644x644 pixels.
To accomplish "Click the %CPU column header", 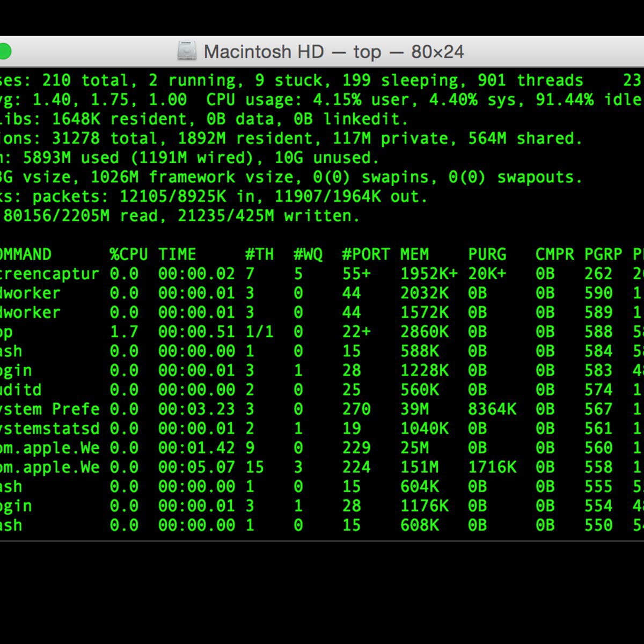I will click(x=129, y=254).
